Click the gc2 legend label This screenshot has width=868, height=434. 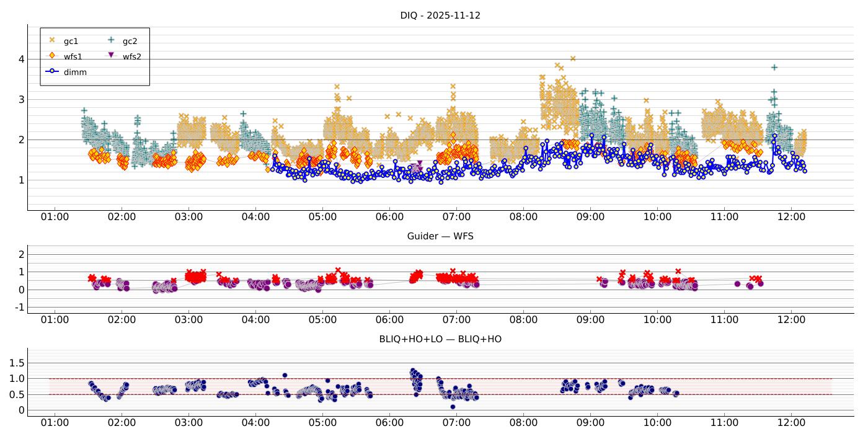130,42
